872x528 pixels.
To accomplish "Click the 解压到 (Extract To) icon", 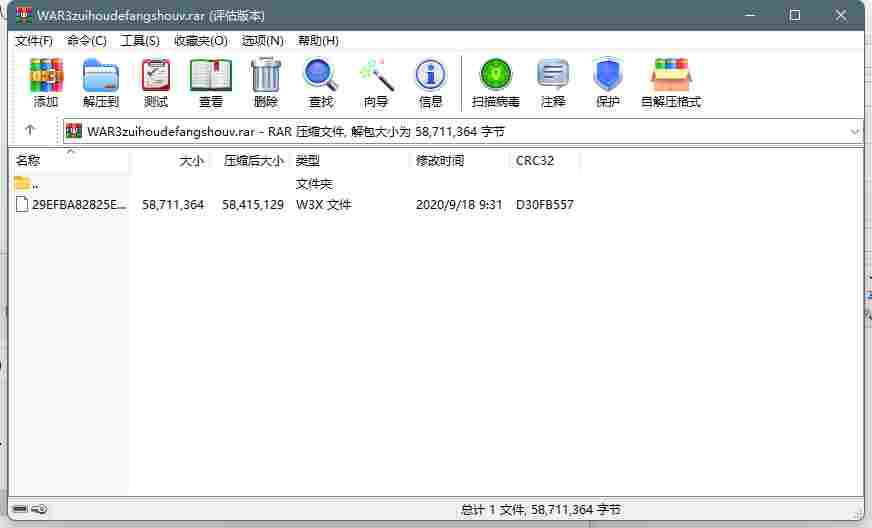I will pos(101,83).
